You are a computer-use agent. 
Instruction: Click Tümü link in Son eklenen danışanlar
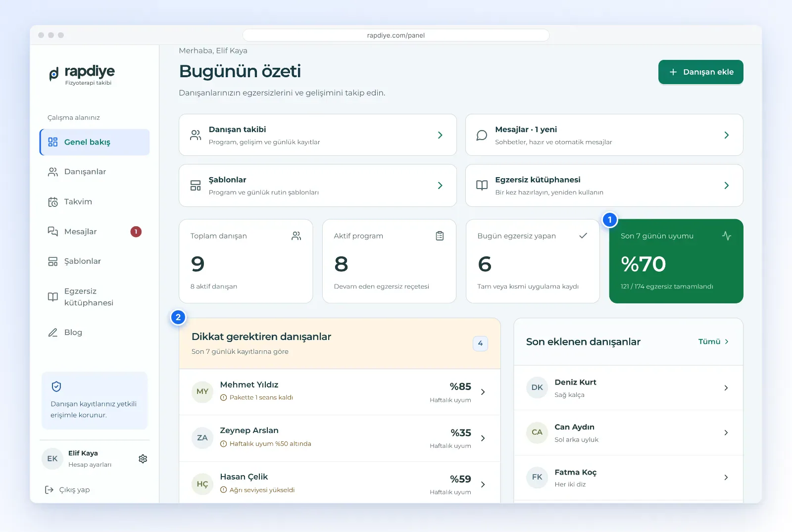click(x=713, y=342)
